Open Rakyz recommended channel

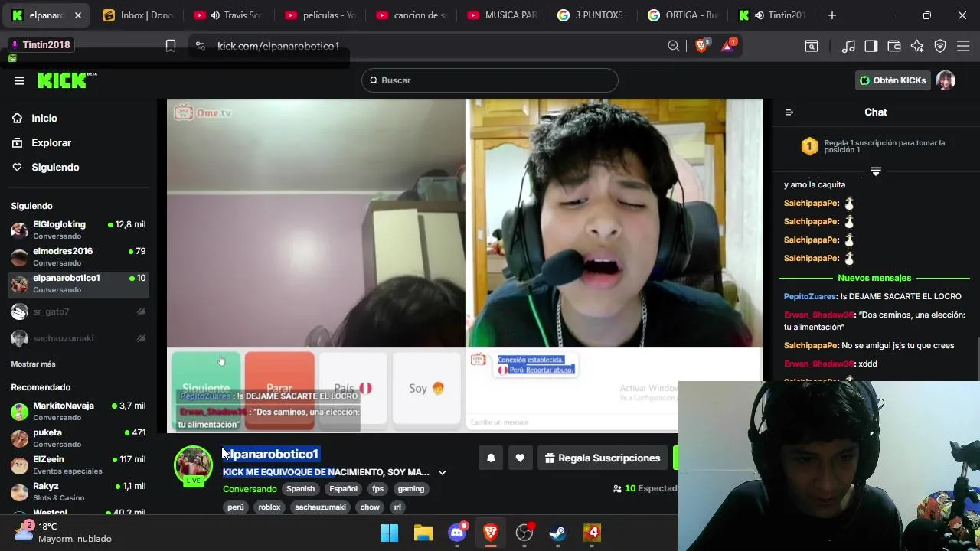(78, 491)
